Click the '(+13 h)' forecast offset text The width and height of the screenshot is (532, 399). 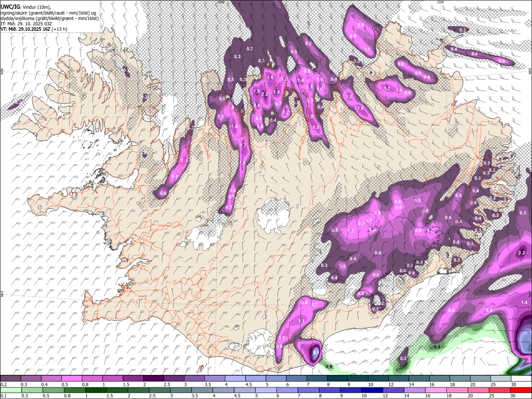pos(59,29)
